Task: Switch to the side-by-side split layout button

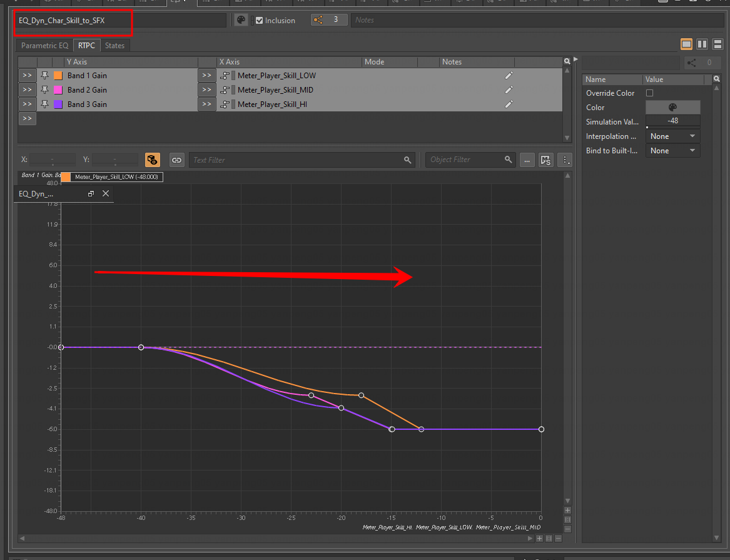Action: [x=702, y=44]
